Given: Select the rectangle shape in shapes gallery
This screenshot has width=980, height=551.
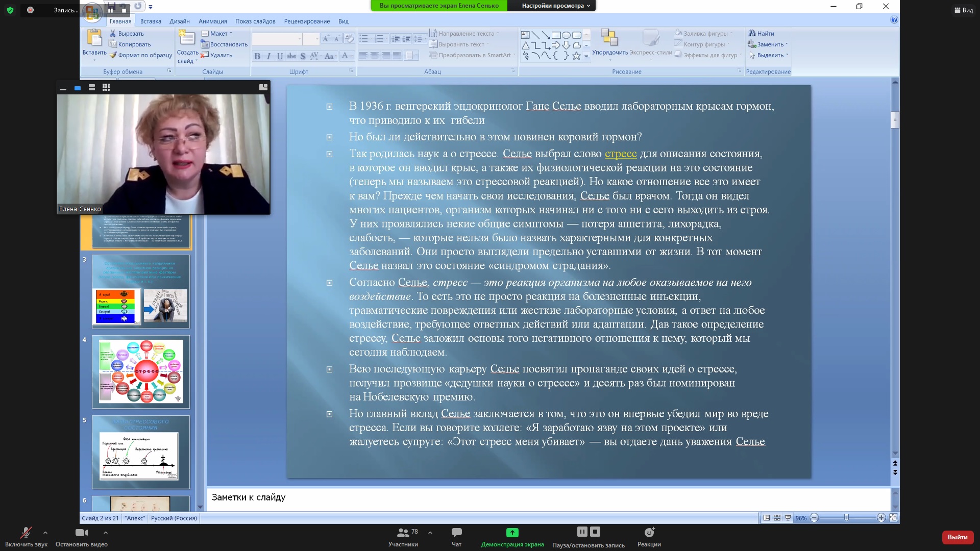Looking at the screenshot, I should [556, 35].
